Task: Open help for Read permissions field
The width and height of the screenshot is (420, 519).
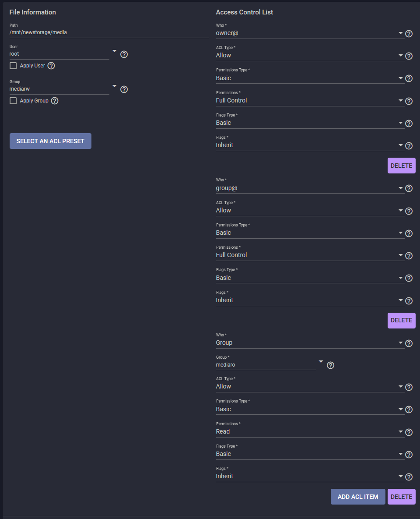Action: [x=409, y=432]
